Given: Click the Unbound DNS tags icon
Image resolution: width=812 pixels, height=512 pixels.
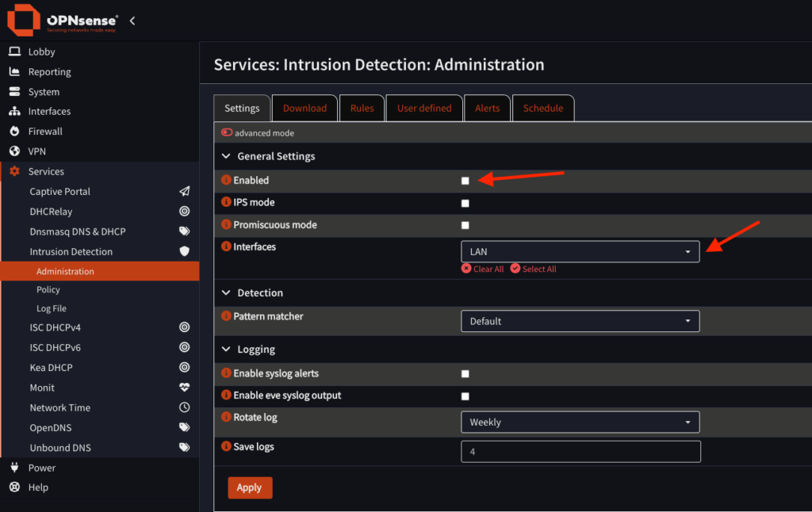Looking at the screenshot, I should point(184,447).
